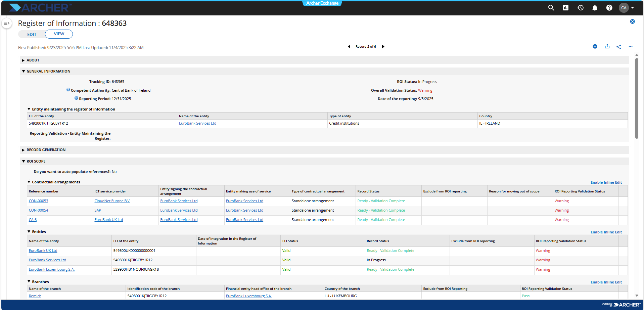Viewport: 644px width, 310px height.
Task: Open the notifications bell
Action: point(595,8)
